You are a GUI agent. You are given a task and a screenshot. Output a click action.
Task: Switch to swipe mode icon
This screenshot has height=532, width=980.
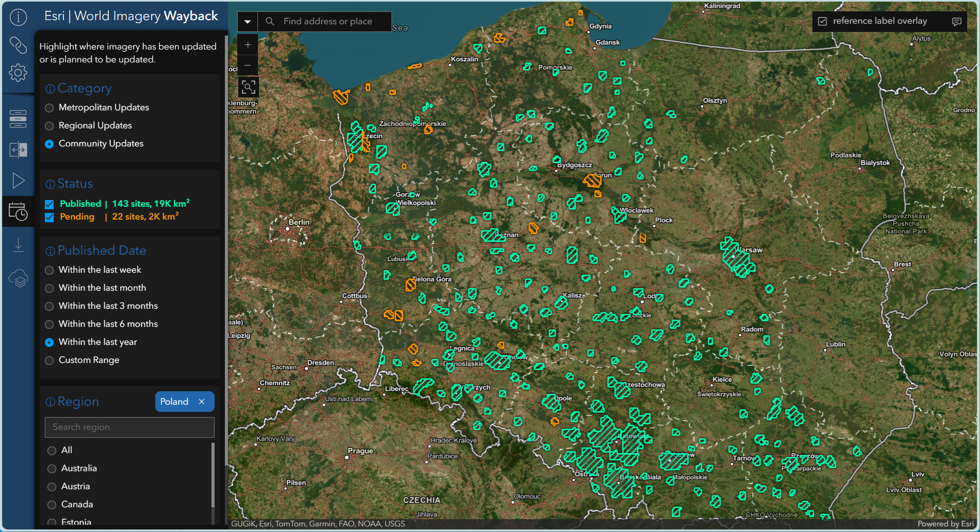pos(18,150)
